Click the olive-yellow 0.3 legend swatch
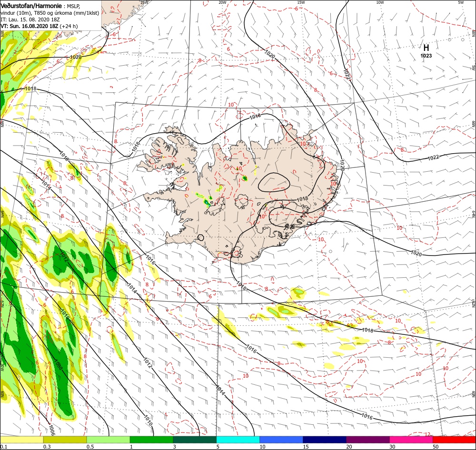 point(65,440)
